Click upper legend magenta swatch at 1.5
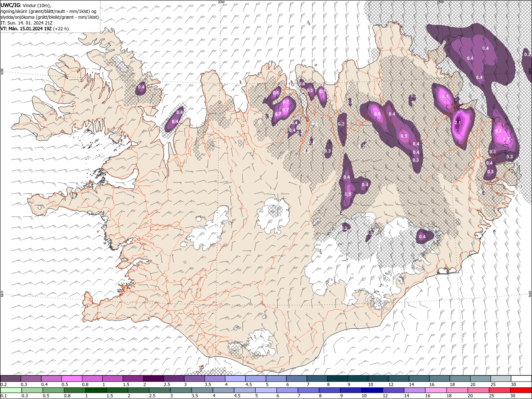Image resolution: width=532 pixels, height=399 pixels. coord(133,379)
